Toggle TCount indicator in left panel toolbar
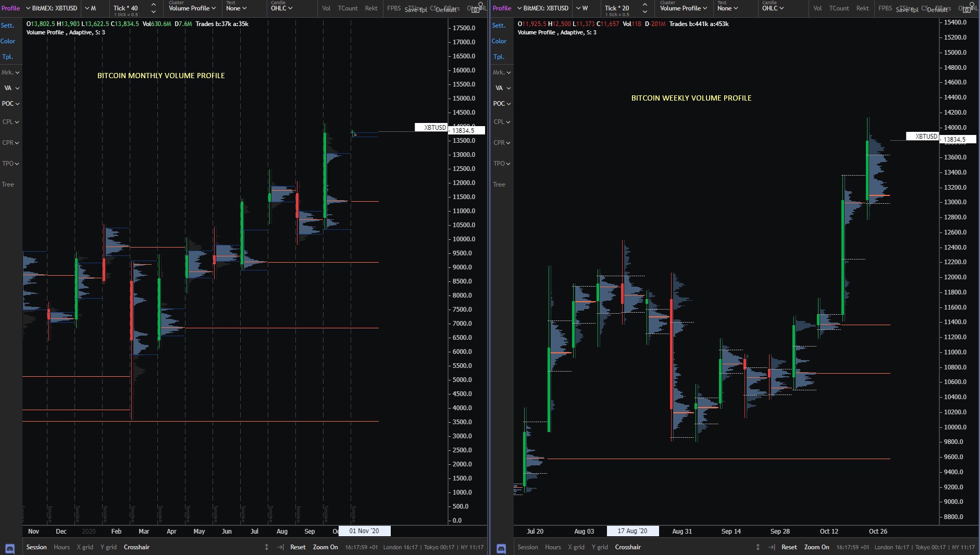This screenshot has width=980, height=555. (x=348, y=8)
